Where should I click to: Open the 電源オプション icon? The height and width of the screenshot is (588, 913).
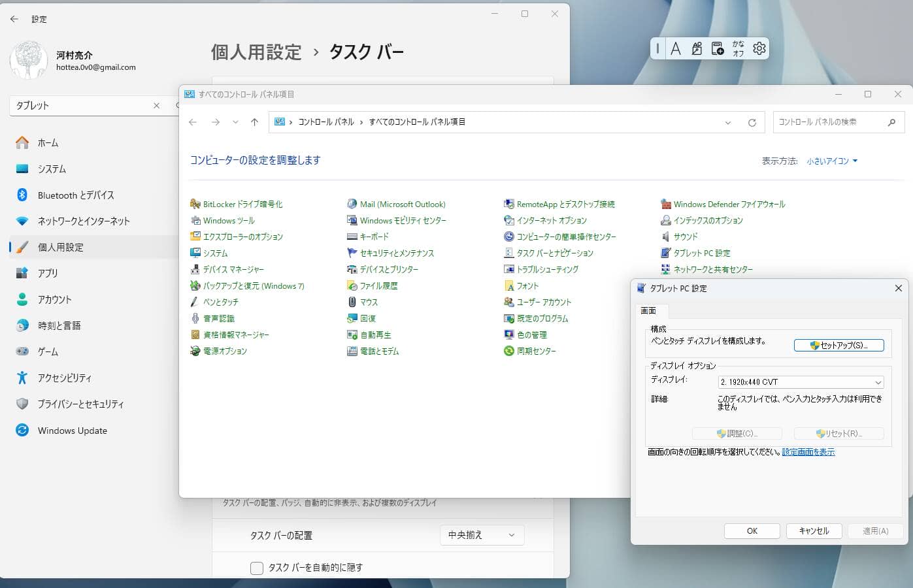tap(195, 351)
